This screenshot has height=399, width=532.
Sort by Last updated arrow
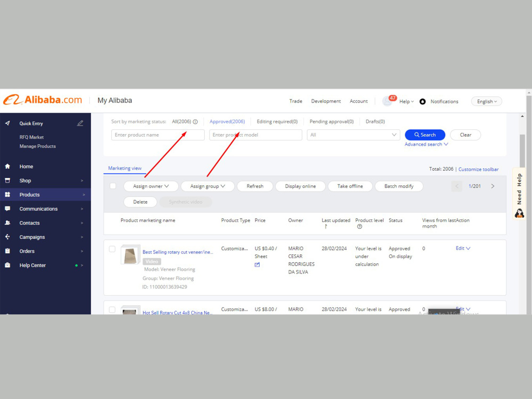point(326,226)
